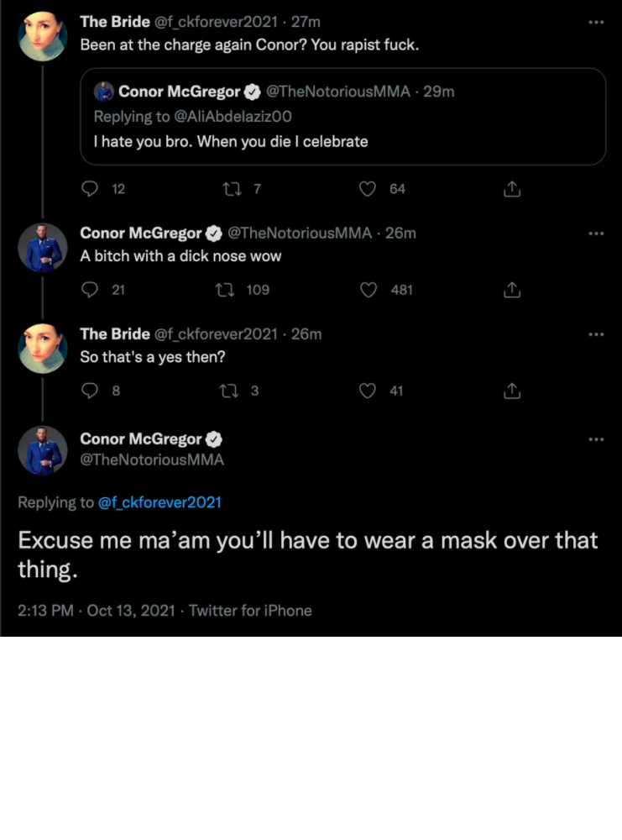Like the tweet with 481 likes
The width and height of the screenshot is (622, 840).
(367, 290)
